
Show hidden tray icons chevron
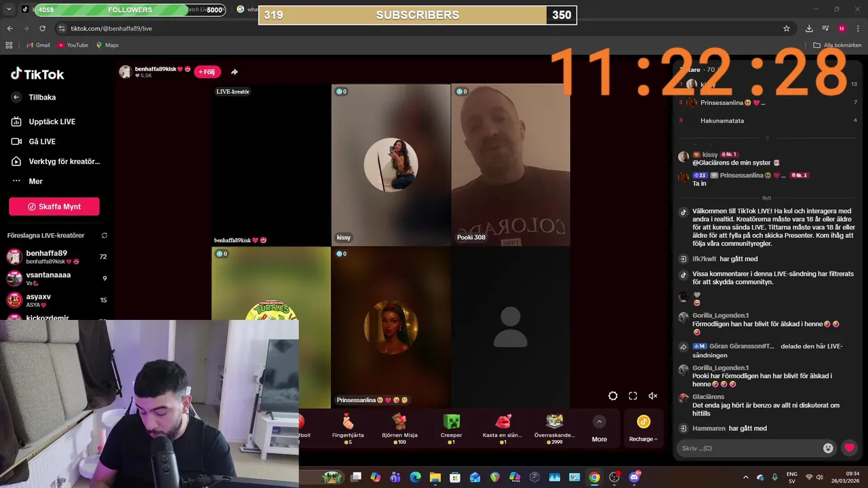point(745,477)
